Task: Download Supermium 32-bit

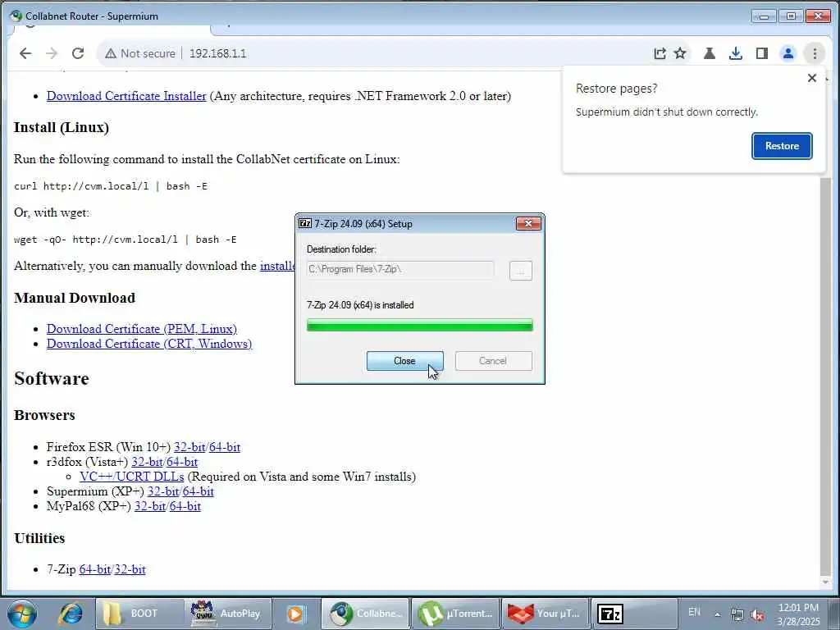Action: [x=163, y=491]
